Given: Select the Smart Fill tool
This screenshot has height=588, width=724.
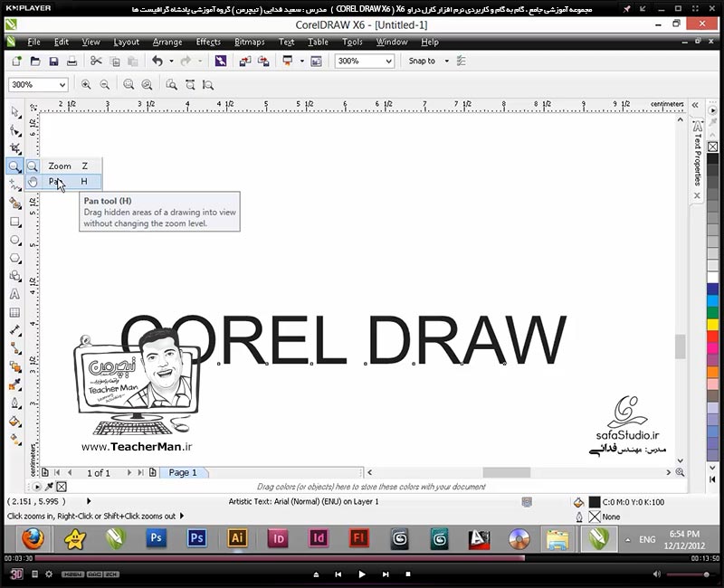Looking at the screenshot, I should [x=15, y=203].
